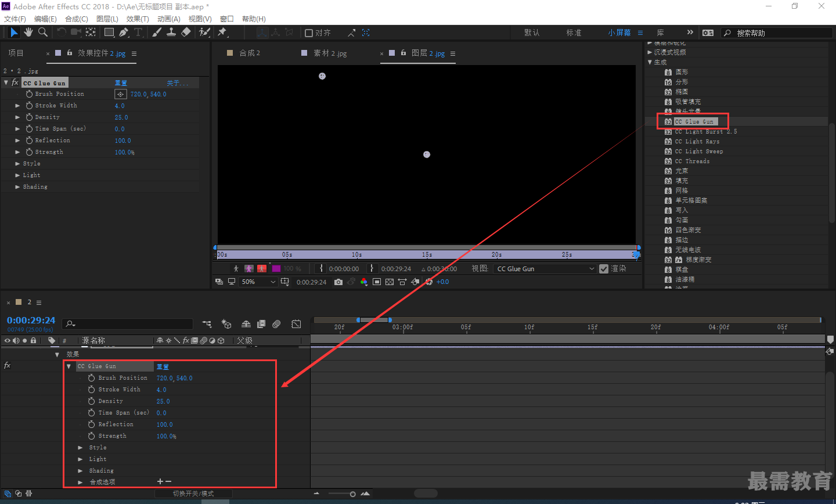This screenshot has width=836, height=504.
Task: Toggle the shy layers hide icon
Action: pos(246,324)
